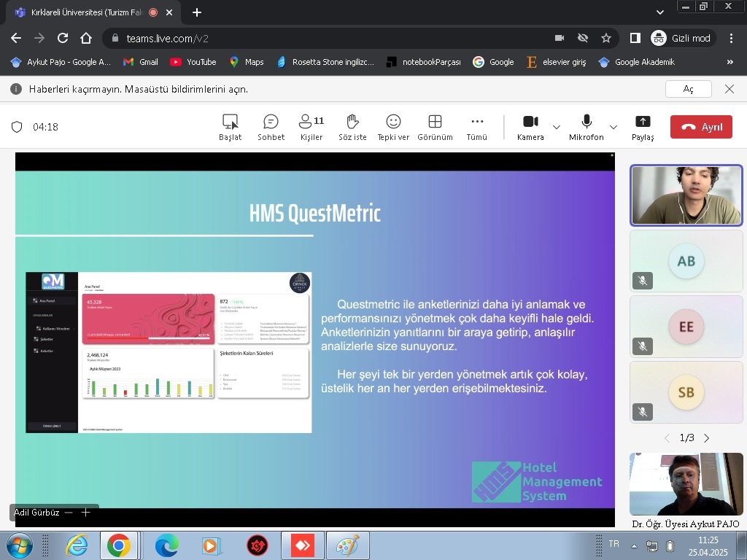
Task: Go forward in browser history
Action: (39, 38)
